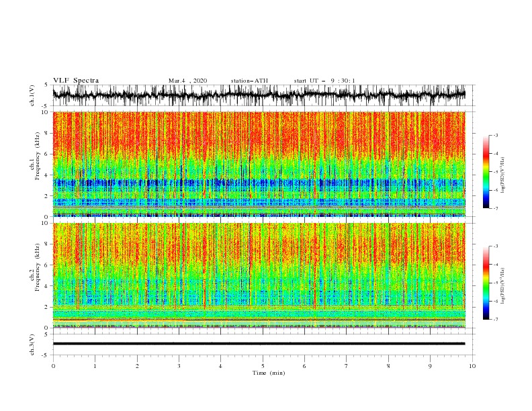Click the "3" tick on the time axis
This screenshot has width=532, height=411.
pyautogui.click(x=179, y=366)
